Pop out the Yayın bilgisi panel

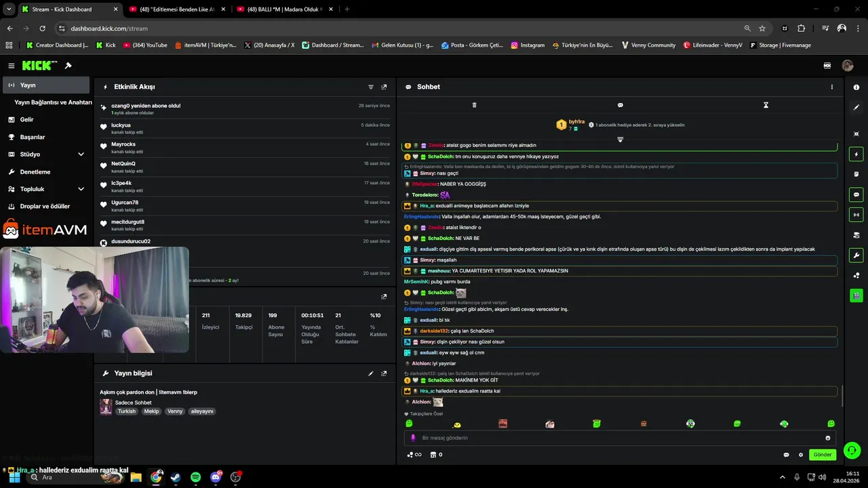pos(384,373)
